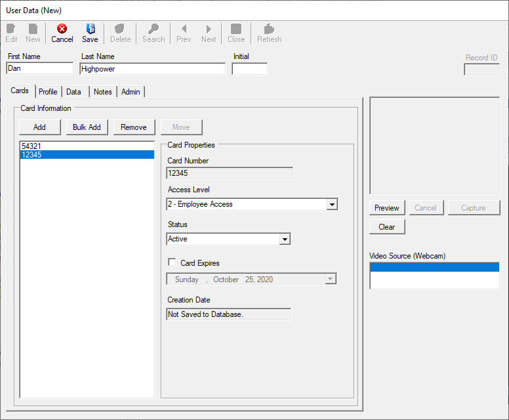Clear the user photo
Image resolution: width=509 pixels, height=420 pixels.
(387, 226)
